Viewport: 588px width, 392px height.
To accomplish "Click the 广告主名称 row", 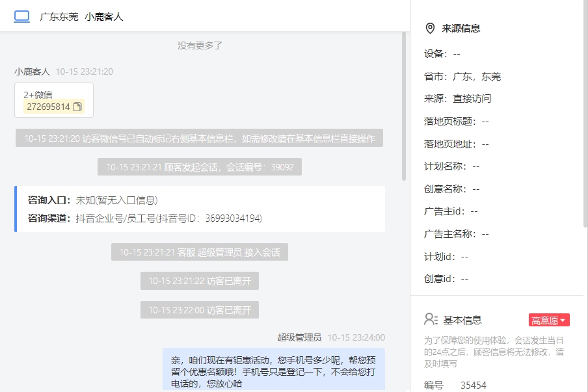I will point(457,234).
